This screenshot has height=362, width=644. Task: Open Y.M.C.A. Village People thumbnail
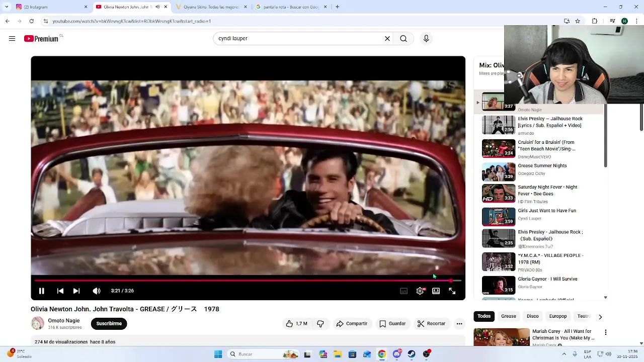(x=498, y=262)
